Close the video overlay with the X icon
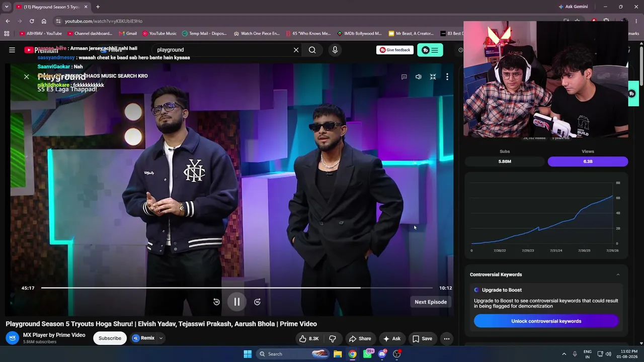Image resolution: width=644 pixels, height=362 pixels. tap(27, 76)
